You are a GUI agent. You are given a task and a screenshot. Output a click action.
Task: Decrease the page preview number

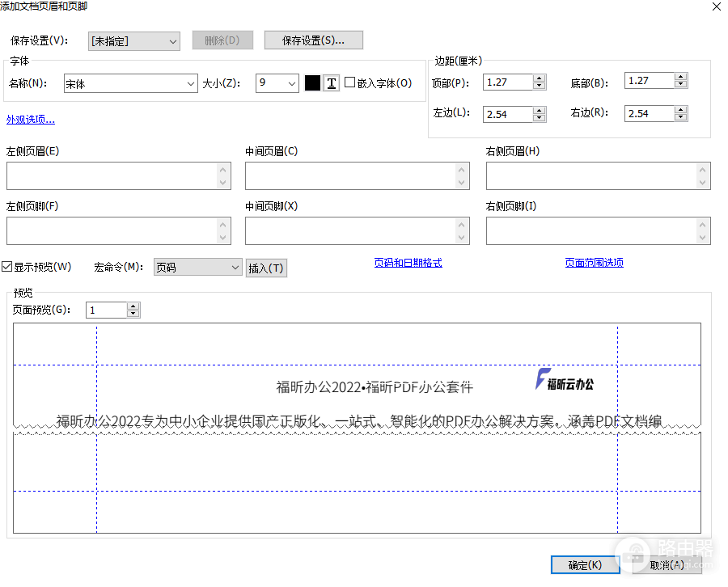pos(133,314)
